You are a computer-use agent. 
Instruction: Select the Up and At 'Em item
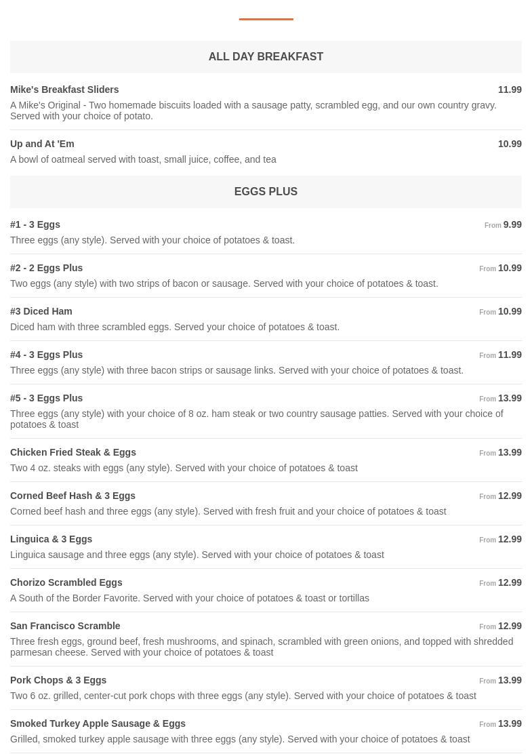tap(42, 144)
